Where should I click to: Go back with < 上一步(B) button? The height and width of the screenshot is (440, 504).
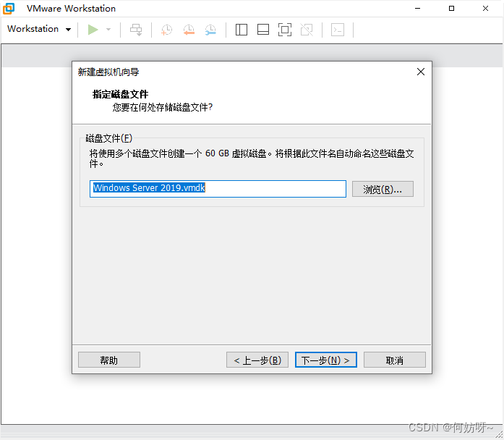click(257, 360)
